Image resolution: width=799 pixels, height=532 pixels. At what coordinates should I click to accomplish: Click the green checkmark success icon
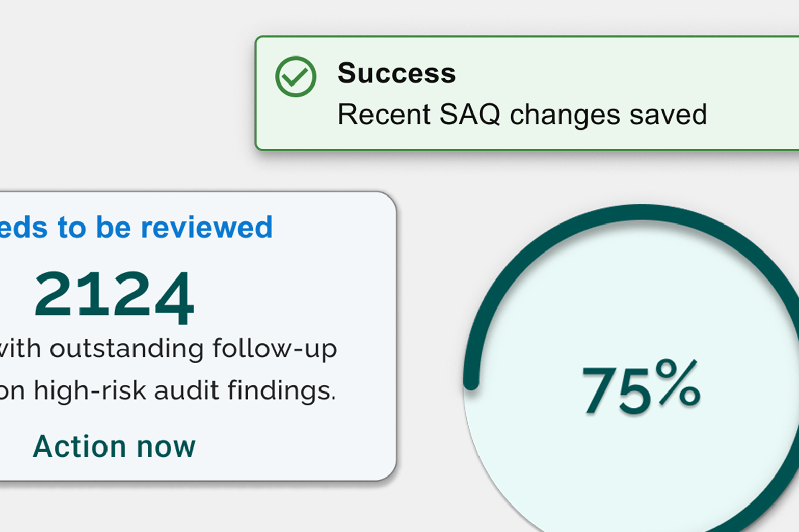pos(296,76)
